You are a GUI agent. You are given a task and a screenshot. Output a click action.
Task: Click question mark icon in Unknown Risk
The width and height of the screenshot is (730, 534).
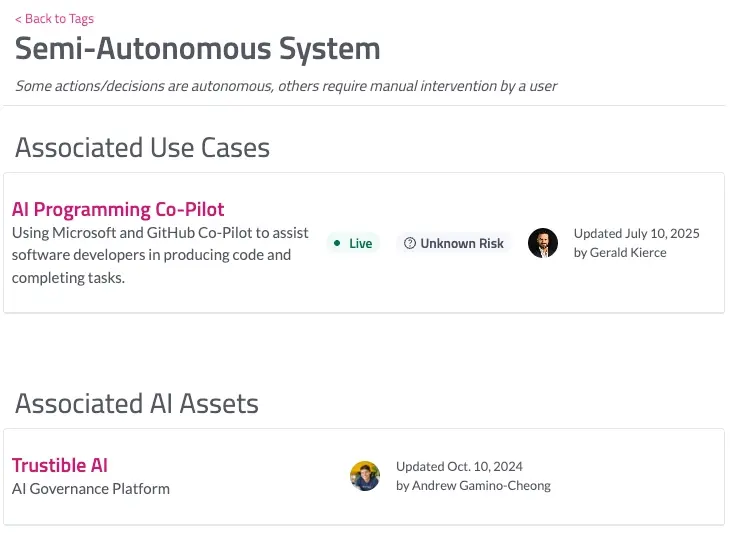(x=410, y=243)
